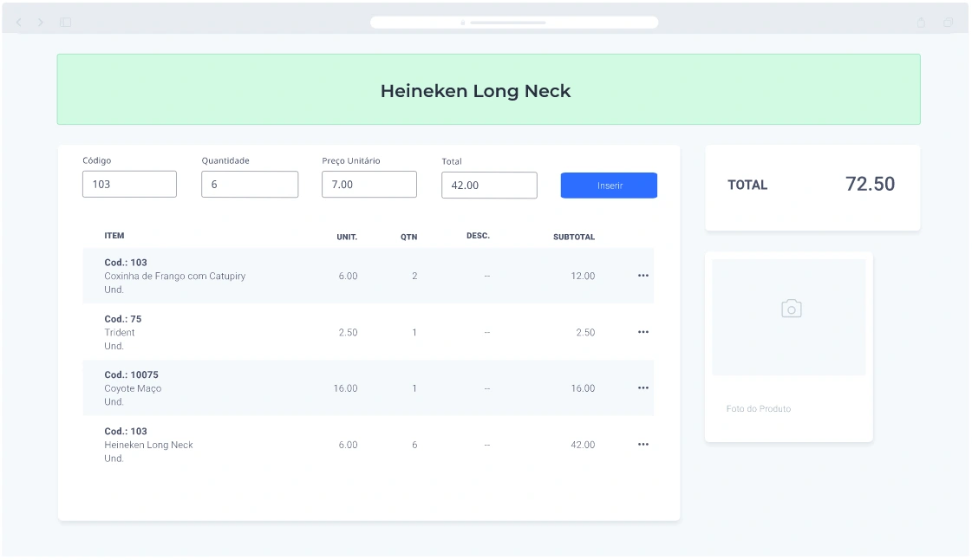The image size is (972, 560).
Task: Click the browser forward arrow
Action: coord(40,23)
